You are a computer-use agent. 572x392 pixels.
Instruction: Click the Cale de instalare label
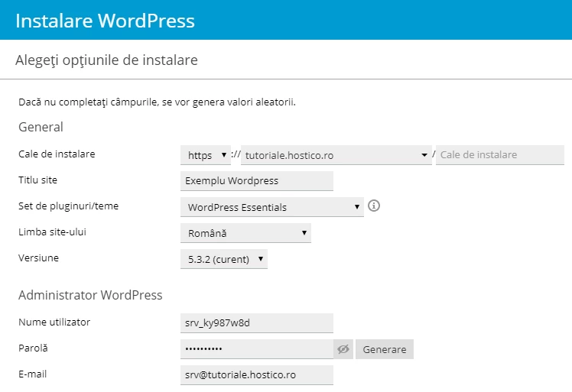tap(57, 154)
